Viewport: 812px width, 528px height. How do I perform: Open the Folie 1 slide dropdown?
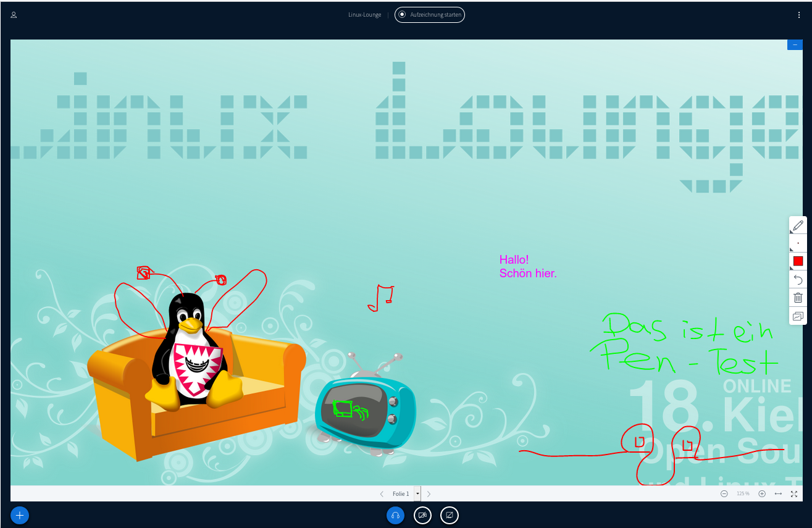click(x=418, y=494)
